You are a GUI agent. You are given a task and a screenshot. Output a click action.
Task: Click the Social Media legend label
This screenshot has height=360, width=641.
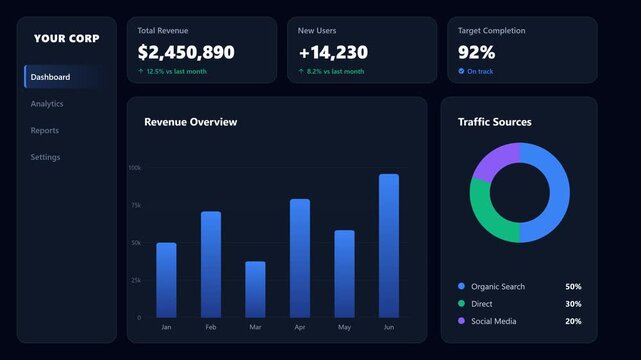tap(493, 321)
